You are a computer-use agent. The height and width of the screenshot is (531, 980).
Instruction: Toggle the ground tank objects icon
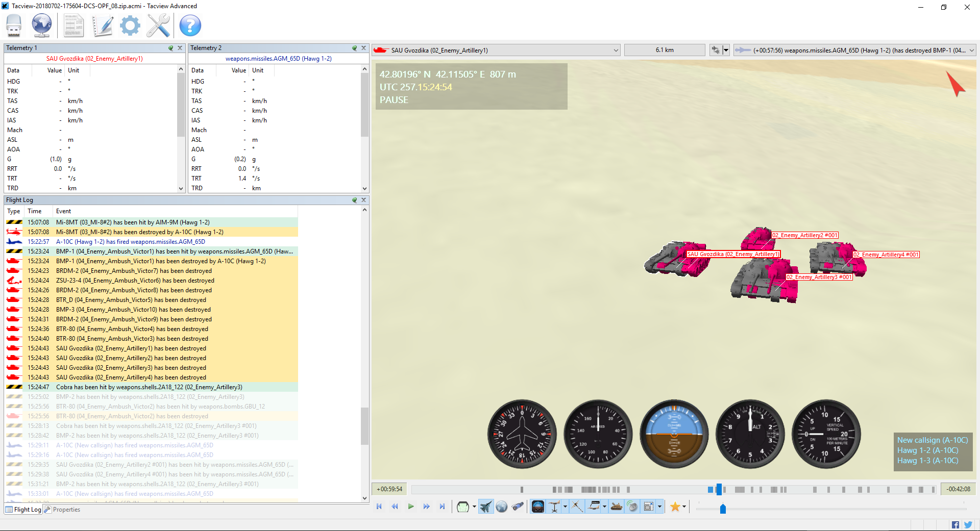click(617, 507)
